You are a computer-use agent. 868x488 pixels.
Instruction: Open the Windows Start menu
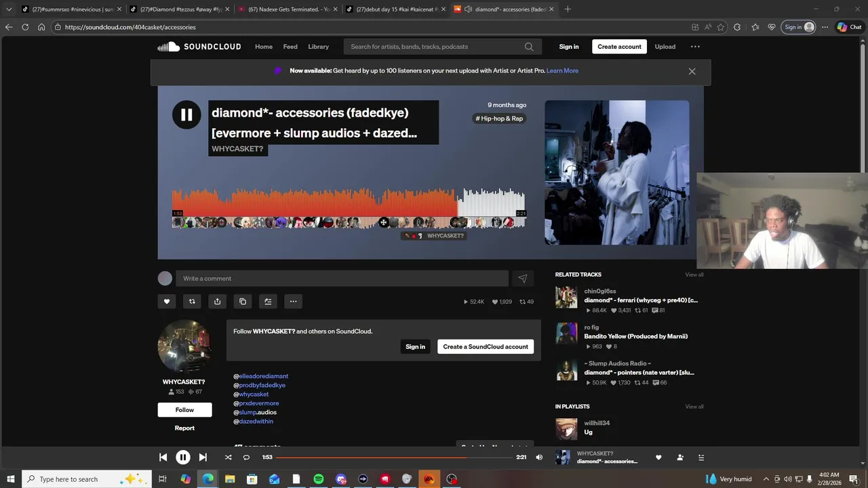11,479
